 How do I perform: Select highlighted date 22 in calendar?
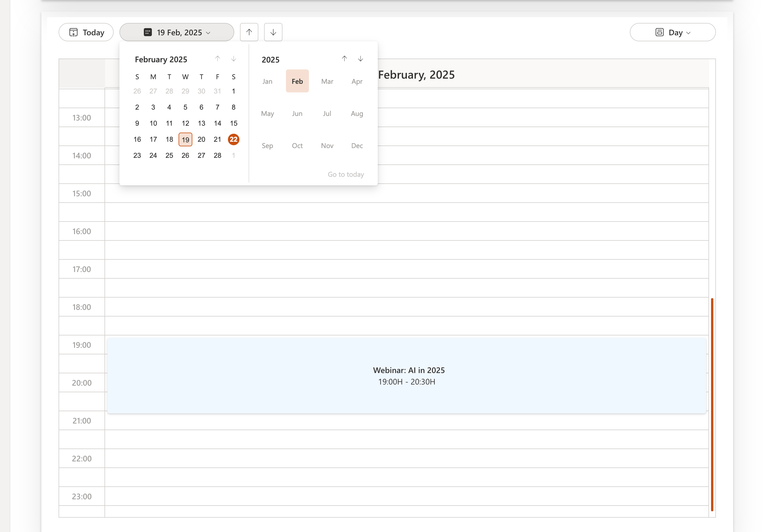click(233, 139)
